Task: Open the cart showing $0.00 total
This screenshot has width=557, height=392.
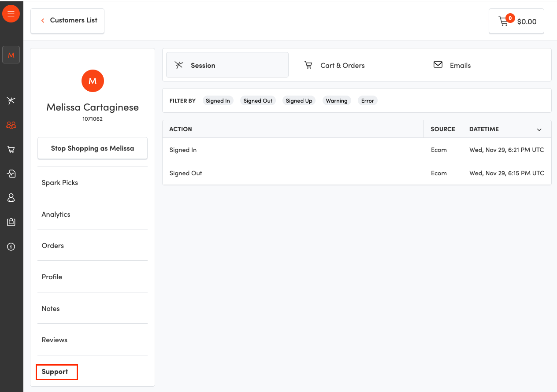Action: coord(516,21)
